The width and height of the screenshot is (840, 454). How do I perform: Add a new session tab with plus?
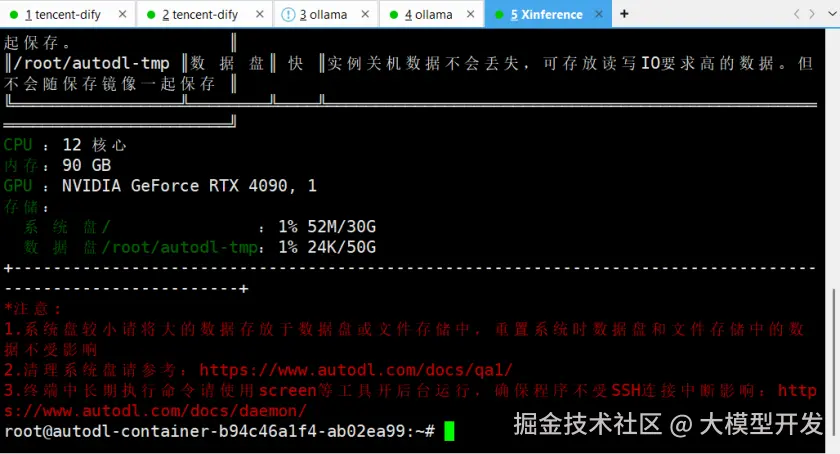coord(624,13)
